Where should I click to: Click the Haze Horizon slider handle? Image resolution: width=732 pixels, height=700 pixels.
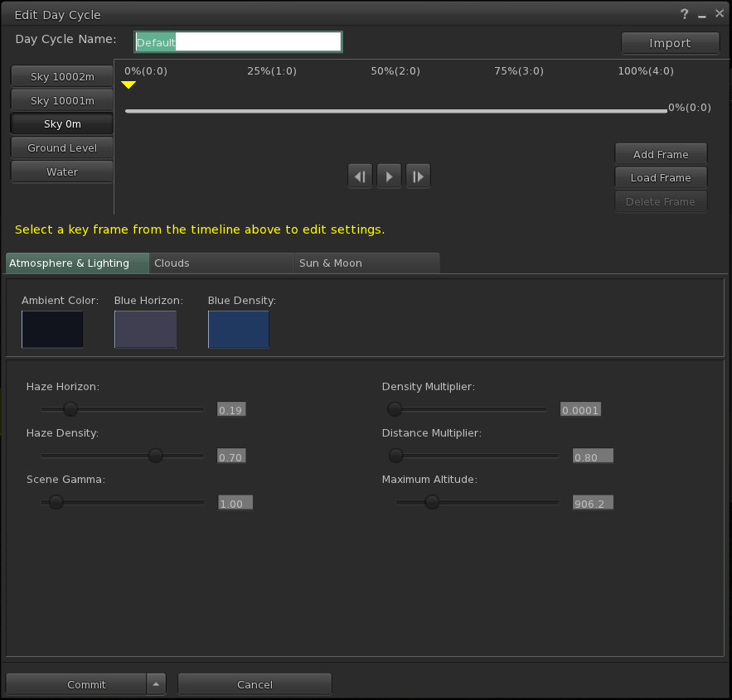click(70, 409)
